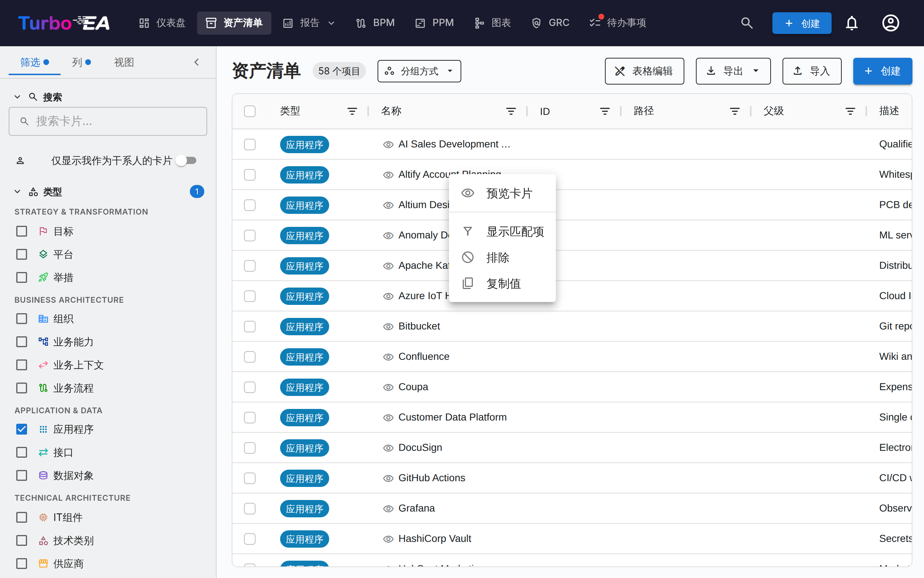924x578 pixels.
Task: Switch to the 视图 tab
Action: [x=124, y=62]
